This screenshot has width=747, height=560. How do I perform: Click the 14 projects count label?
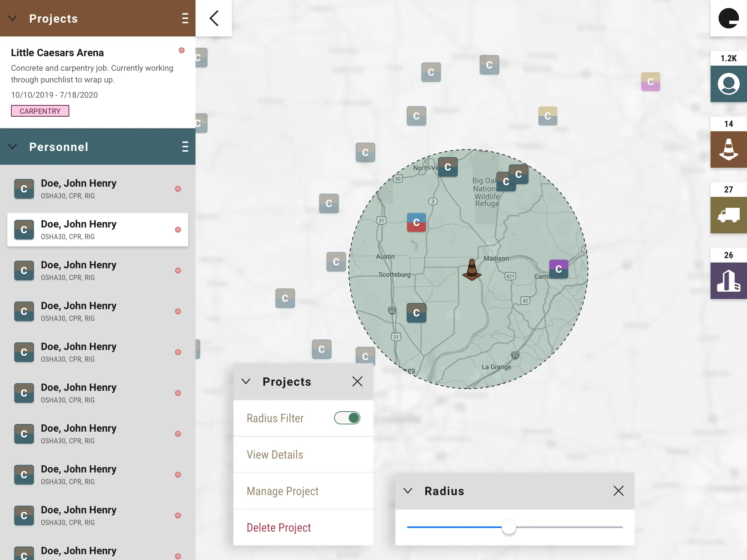tap(728, 124)
